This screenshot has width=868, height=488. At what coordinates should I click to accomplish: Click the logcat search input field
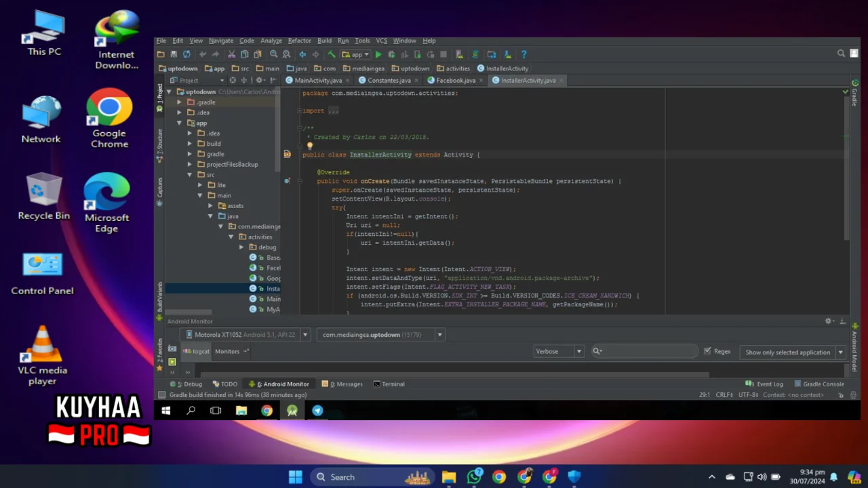644,351
